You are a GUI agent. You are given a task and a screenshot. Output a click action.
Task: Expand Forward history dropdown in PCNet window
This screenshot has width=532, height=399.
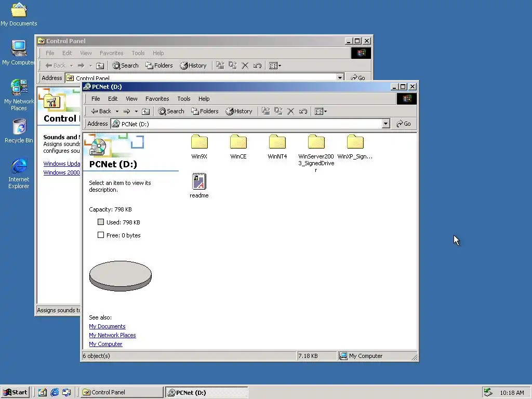pyautogui.click(x=137, y=111)
